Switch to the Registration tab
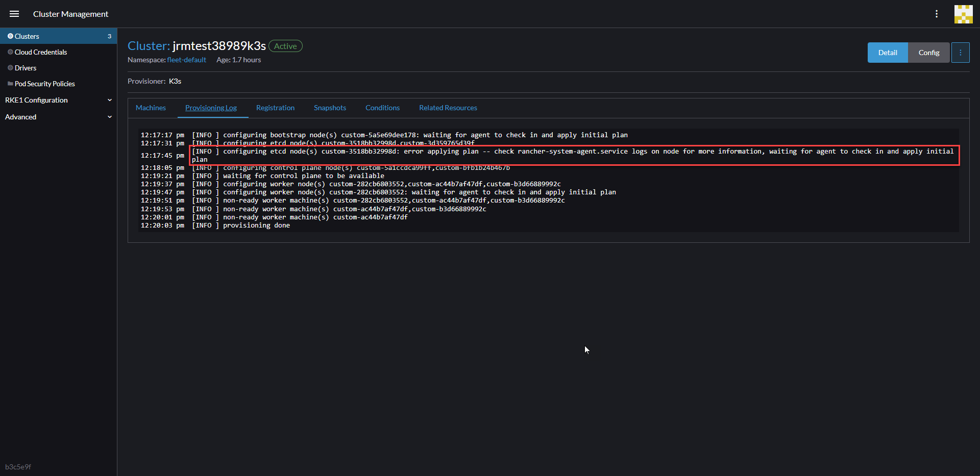Screen dimensions: 980x476 tap(276, 108)
